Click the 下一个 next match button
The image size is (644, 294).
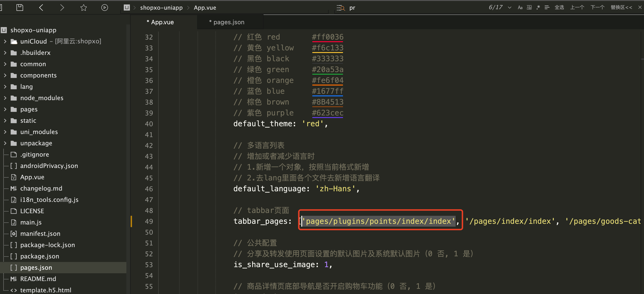[597, 8]
